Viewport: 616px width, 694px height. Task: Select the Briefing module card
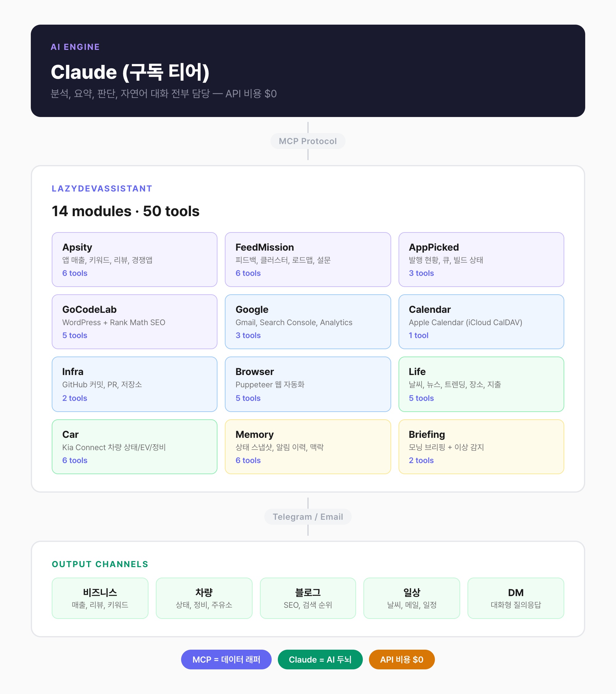tap(481, 447)
